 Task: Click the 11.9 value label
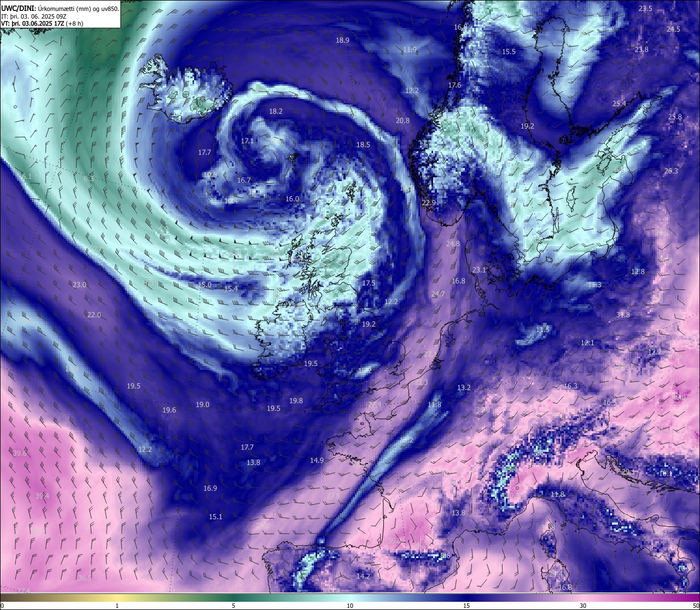pyautogui.click(x=410, y=49)
